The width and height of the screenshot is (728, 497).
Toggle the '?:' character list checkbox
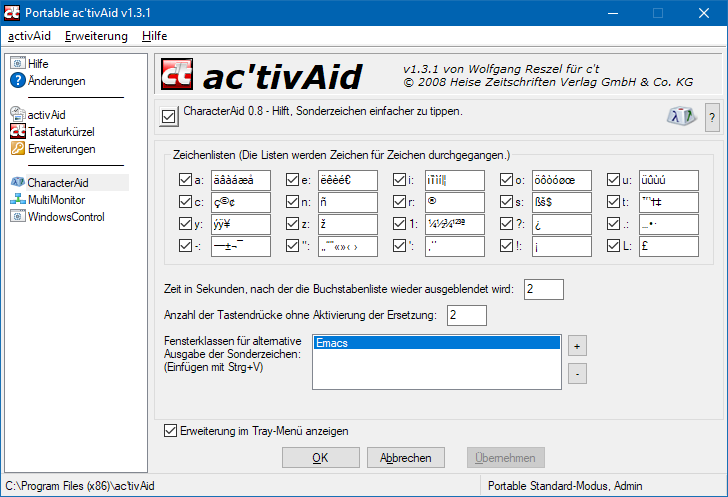[x=507, y=224]
